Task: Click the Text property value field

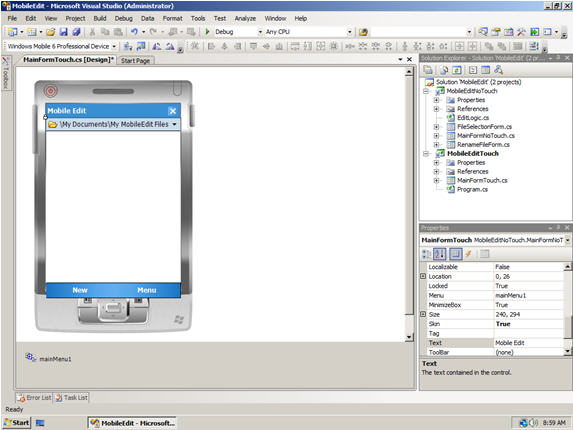Action: (x=528, y=343)
